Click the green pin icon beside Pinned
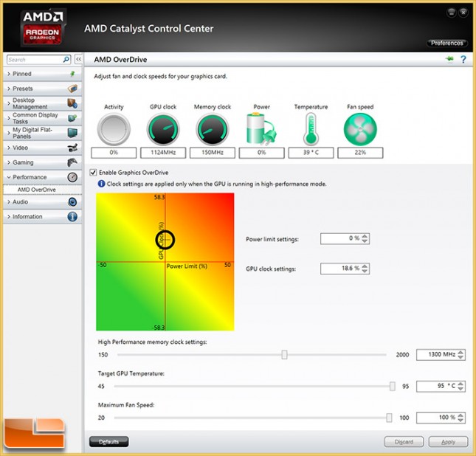The width and height of the screenshot is (476, 456). coord(72,74)
